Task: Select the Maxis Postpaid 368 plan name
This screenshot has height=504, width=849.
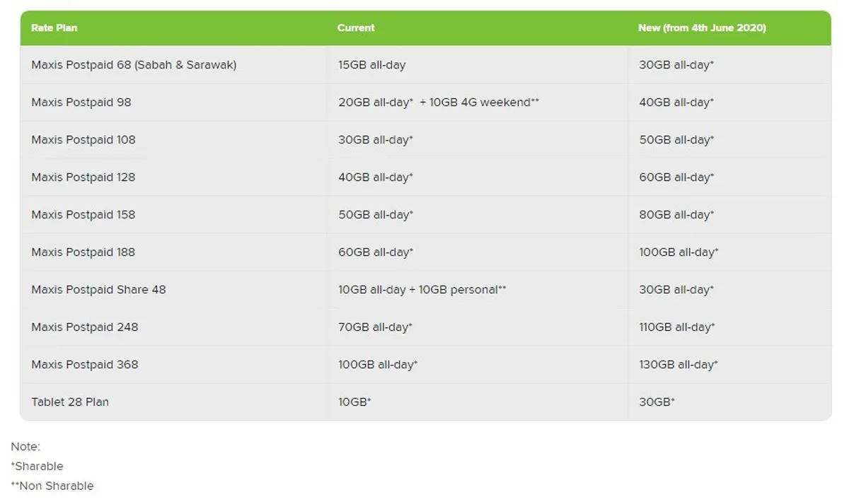Action: [x=85, y=365]
